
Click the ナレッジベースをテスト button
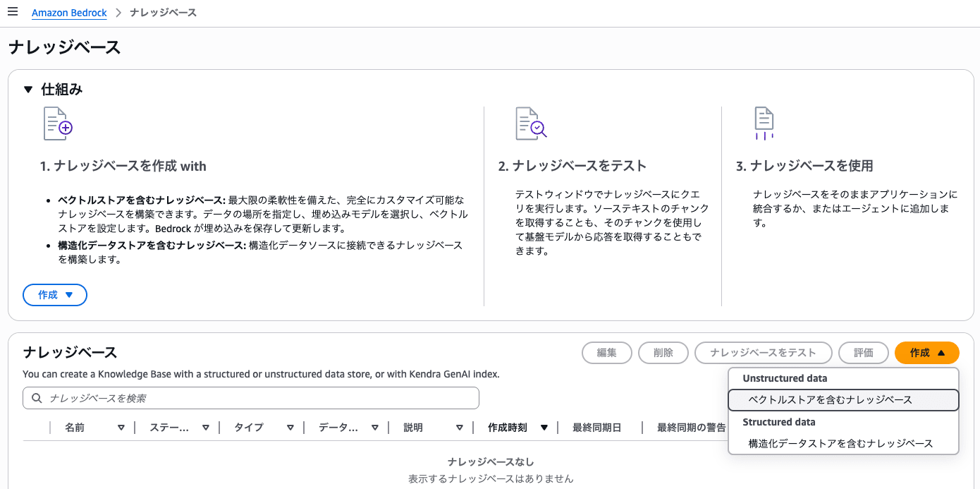[764, 353]
